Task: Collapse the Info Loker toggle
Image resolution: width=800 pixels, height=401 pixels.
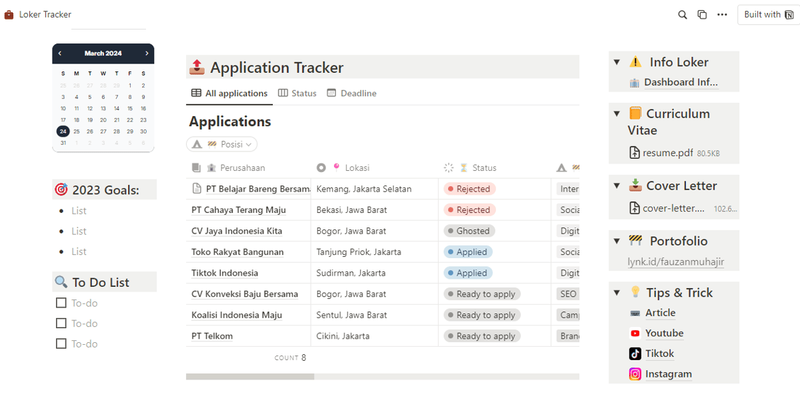Action: [617, 62]
